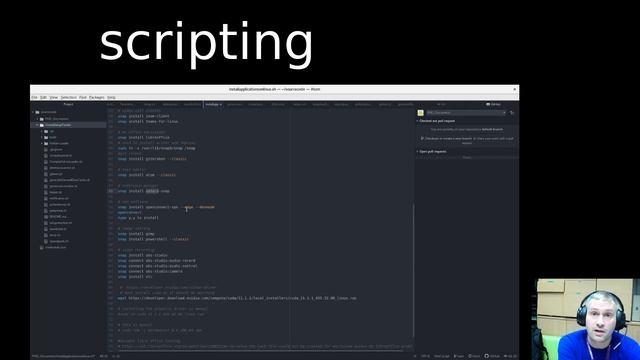Click the refresh icon beside repository dropdown

click(x=512, y=113)
